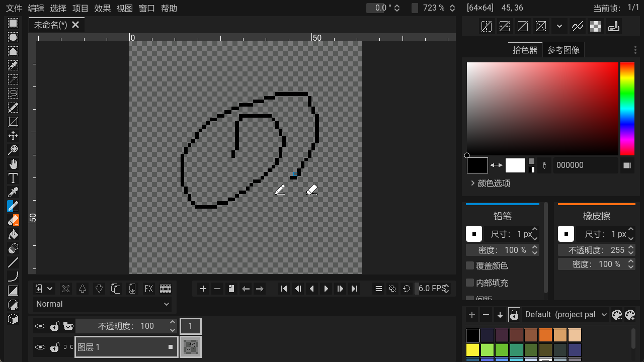Open the Default project palette dropdown
Viewport: 644px width, 362px height.
(x=566, y=315)
